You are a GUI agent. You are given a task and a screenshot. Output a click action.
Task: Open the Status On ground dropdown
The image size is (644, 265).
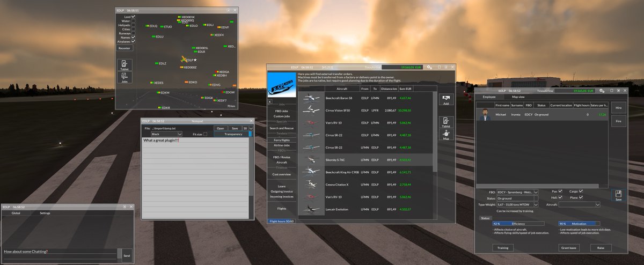(x=518, y=198)
